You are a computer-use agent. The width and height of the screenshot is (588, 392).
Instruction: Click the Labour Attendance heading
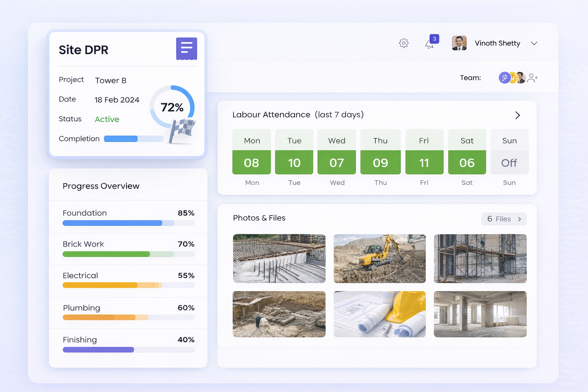(x=298, y=115)
